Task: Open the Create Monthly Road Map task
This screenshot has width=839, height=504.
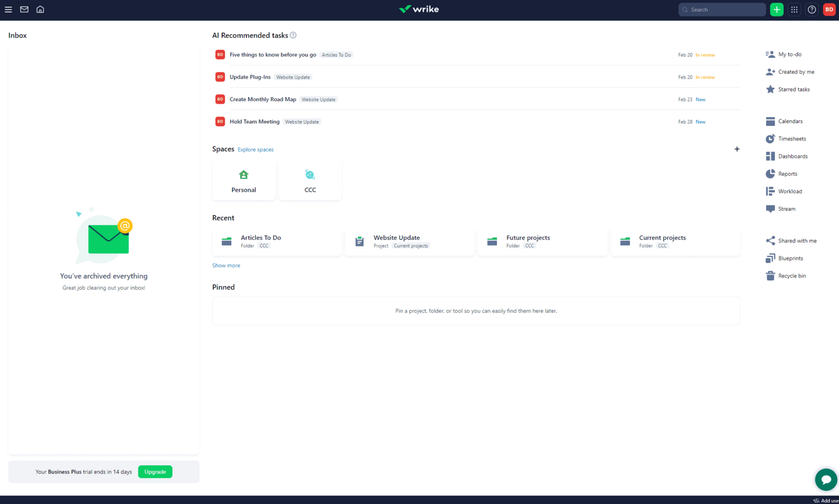Action: click(263, 99)
